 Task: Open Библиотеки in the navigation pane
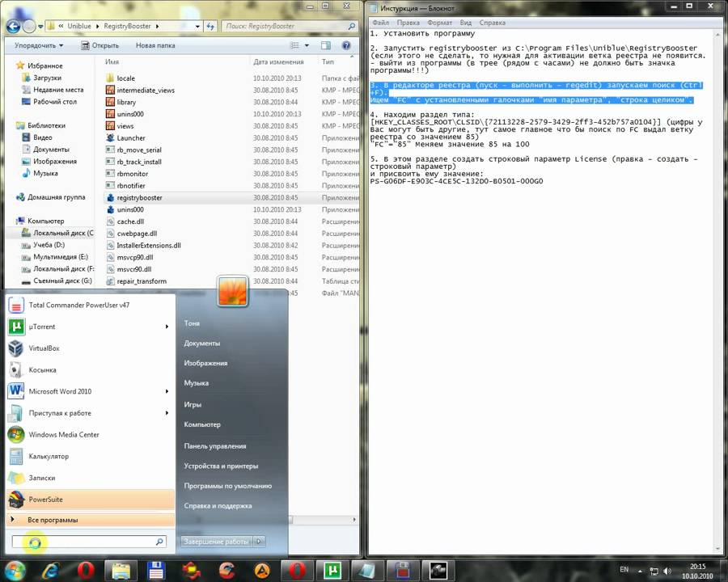tap(46, 125)
